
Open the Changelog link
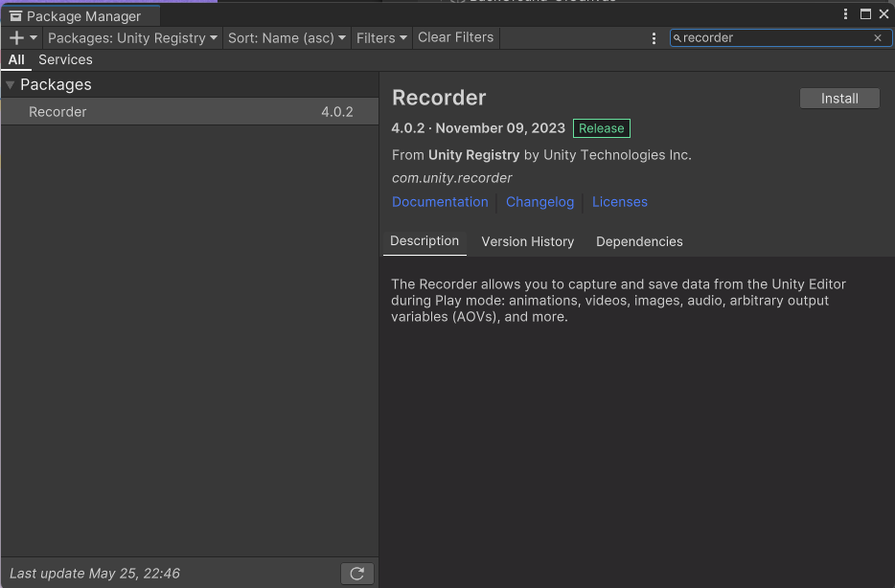[x=539, y=202]
